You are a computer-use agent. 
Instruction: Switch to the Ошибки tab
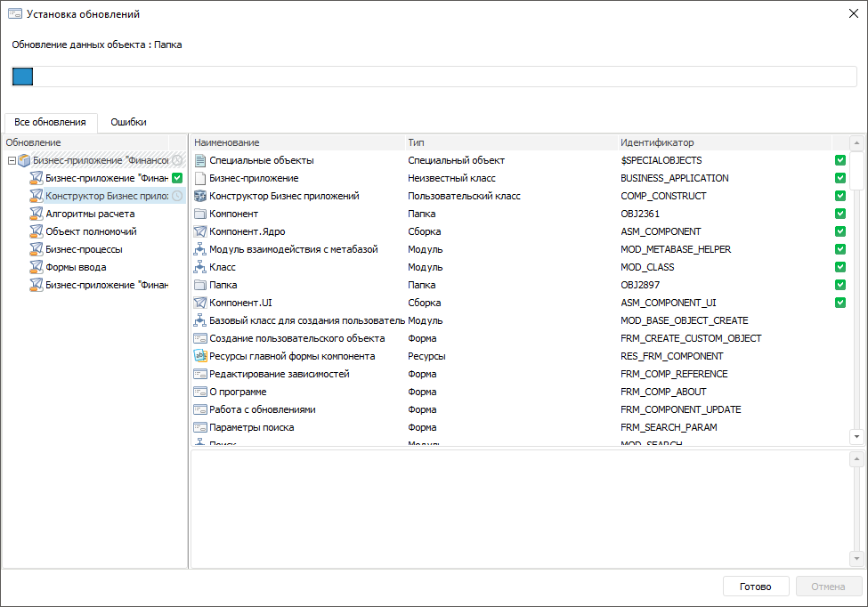coord(128,122)
